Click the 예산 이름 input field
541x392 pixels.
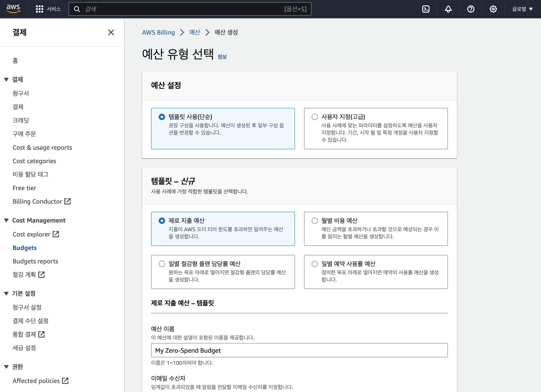(x=299, y=350)
